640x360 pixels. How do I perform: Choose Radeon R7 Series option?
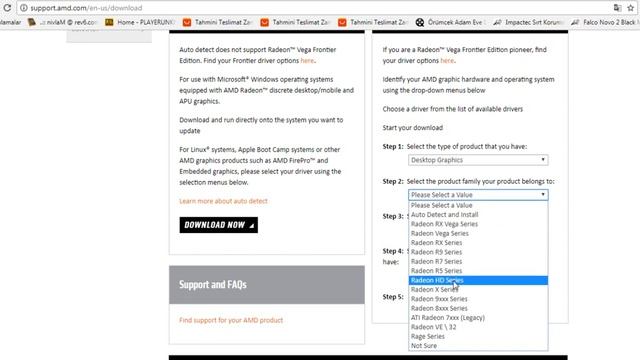478,262
